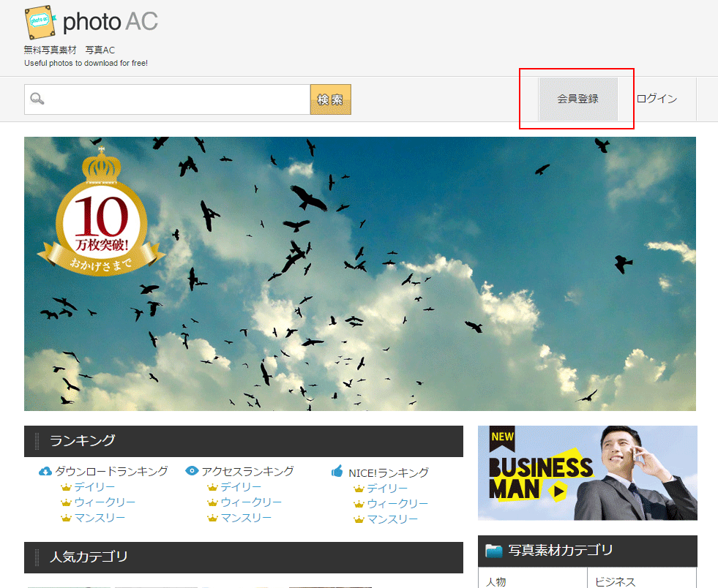This screenshot has width=718, height=588.
Task: Click the 10万枚突破 gold badge
Action: (x=101, y=212)
